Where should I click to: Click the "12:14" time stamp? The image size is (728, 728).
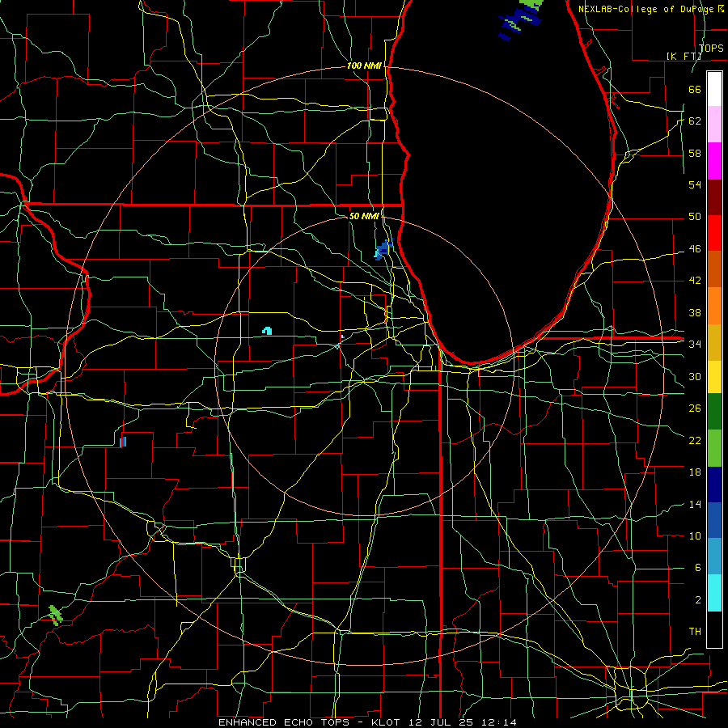tap(499, 722)
